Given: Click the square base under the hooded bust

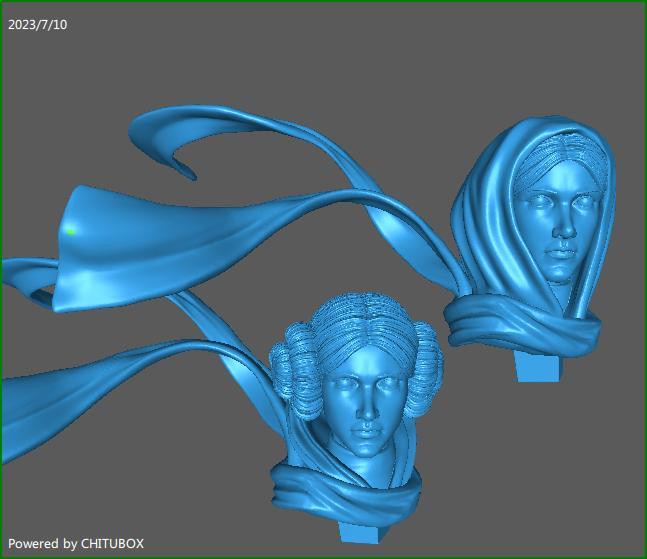Looking at the screenshot, I should pos(538,366).
